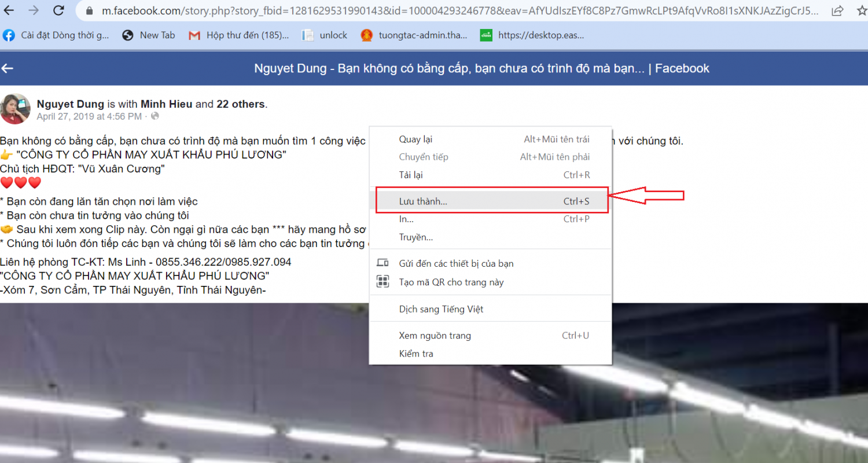The width and height of the screenshot is (868, 463).
Task: Click the 'April 27, 2019 at 4:56 PM' timestamp
Action: point(89,116)
